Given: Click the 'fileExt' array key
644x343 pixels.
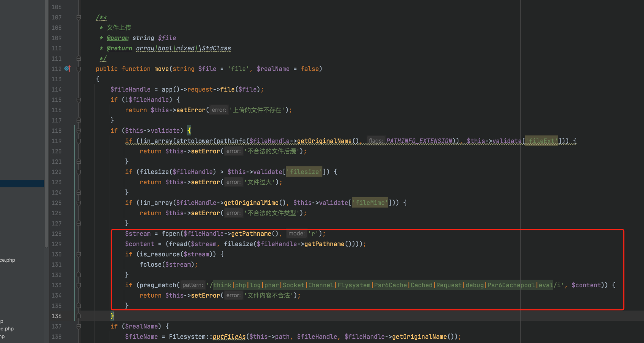Looking at the screenshot, I should click(x=542, y=141).
